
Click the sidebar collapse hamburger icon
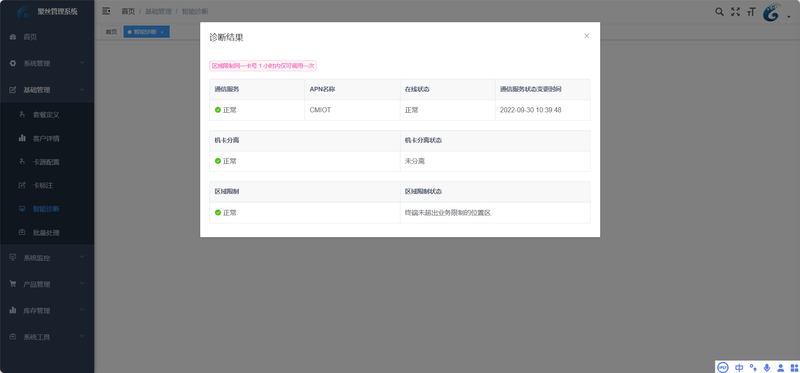click(106, 11)
